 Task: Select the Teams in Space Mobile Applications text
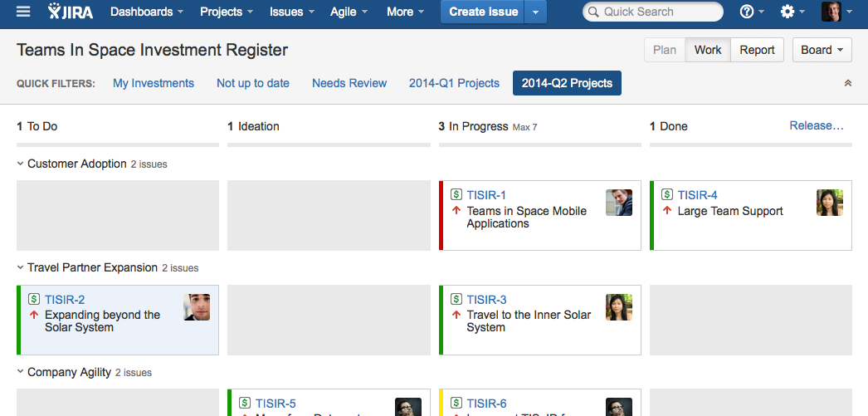(x=526, y=218)
